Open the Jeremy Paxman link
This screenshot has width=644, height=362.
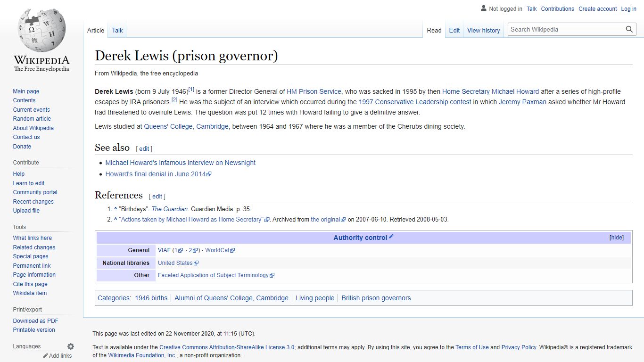pos(522,102)
